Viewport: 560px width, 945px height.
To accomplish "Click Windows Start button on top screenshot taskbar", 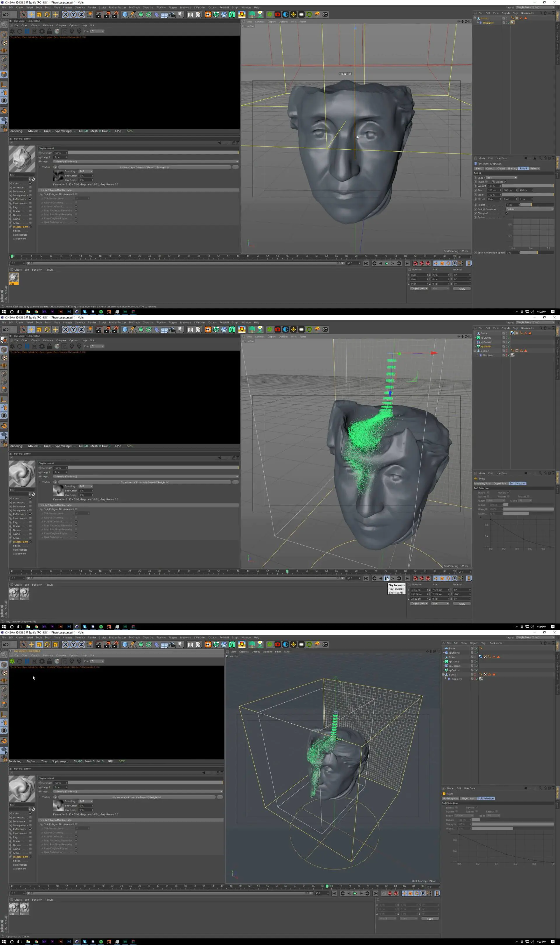I will 4,311.
